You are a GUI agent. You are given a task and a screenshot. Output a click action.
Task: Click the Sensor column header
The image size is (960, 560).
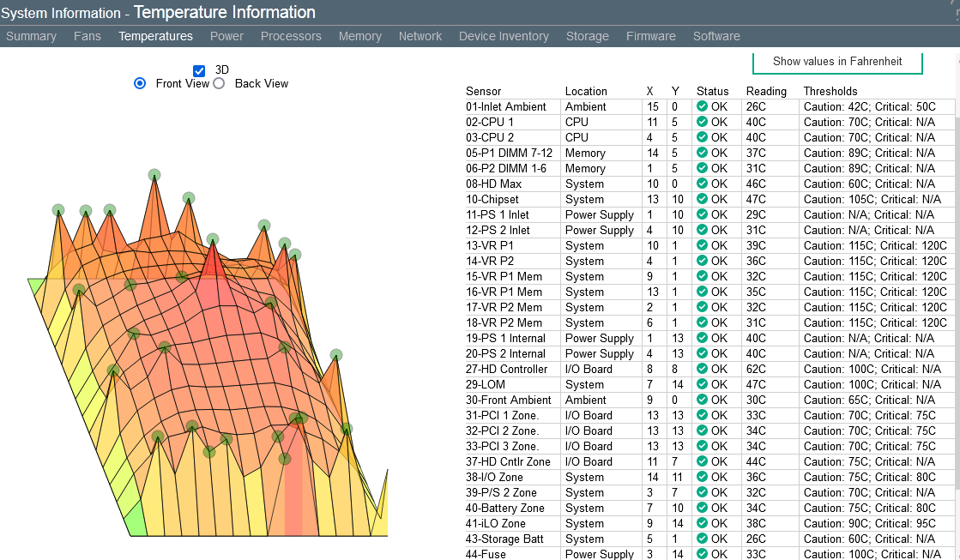coord(483,91)
